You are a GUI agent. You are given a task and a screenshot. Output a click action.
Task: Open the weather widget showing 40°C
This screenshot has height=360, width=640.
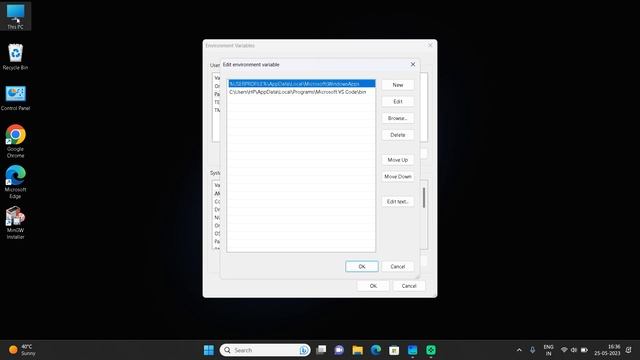(22, 350)
